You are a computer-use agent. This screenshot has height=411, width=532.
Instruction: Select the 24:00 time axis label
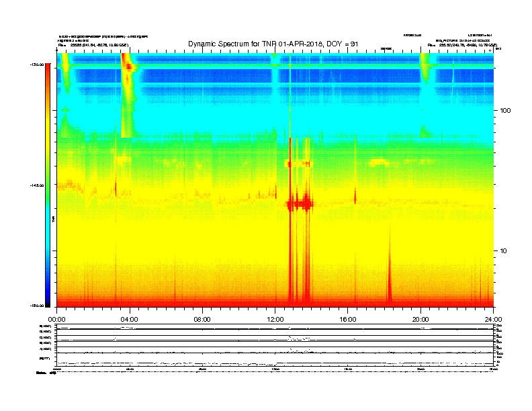coord(494,320)
